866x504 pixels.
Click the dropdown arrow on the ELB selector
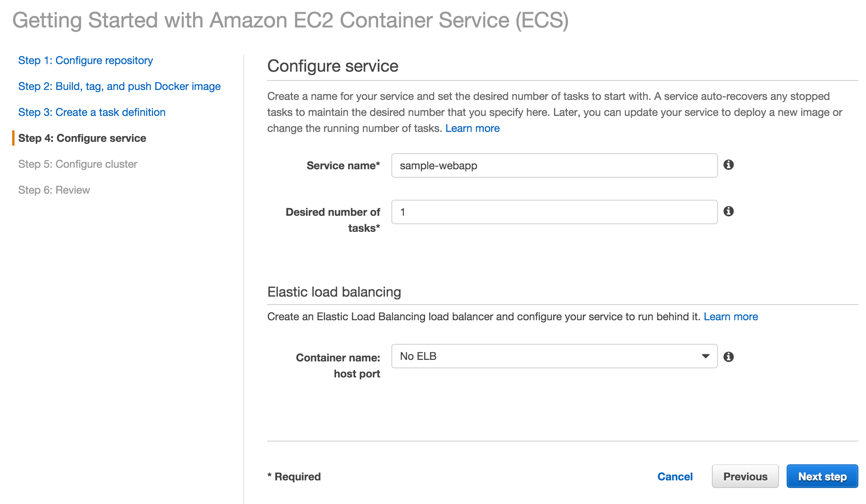click(705, 356)
